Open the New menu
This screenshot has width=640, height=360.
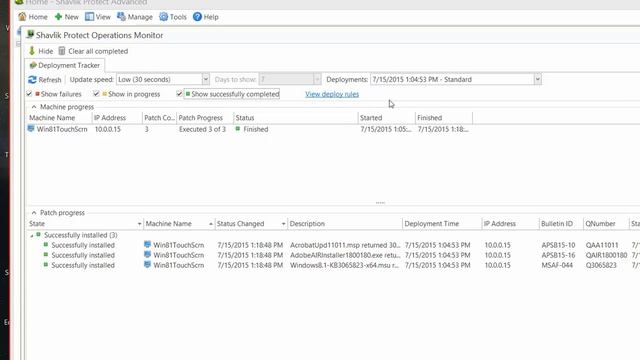pyautogui.click(x=67, y=17)
